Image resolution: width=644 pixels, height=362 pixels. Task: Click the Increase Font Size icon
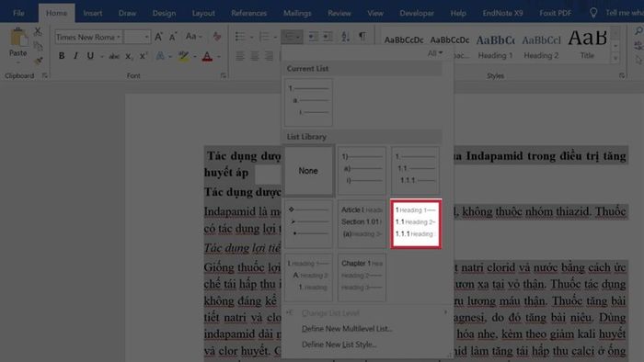click(158, 37)
